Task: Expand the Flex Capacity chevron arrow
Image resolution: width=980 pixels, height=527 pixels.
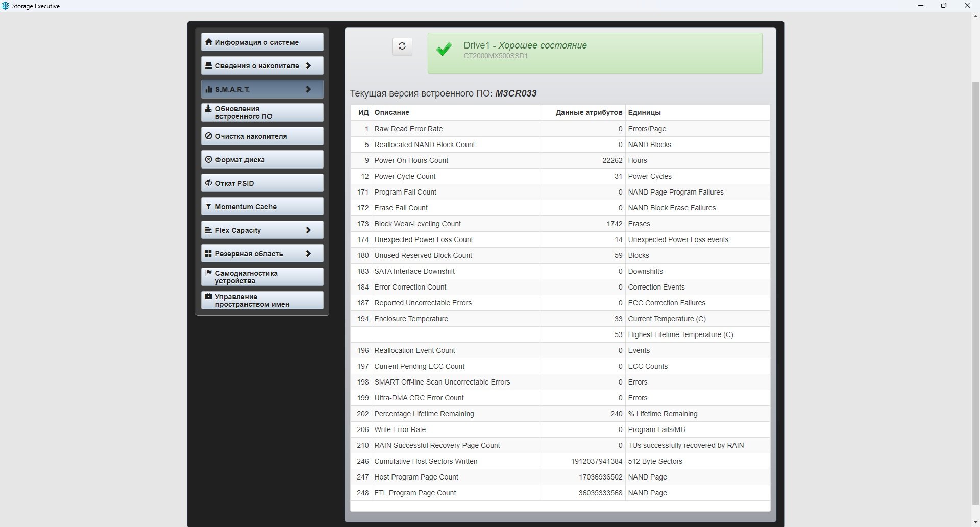Action: point(308,230)
